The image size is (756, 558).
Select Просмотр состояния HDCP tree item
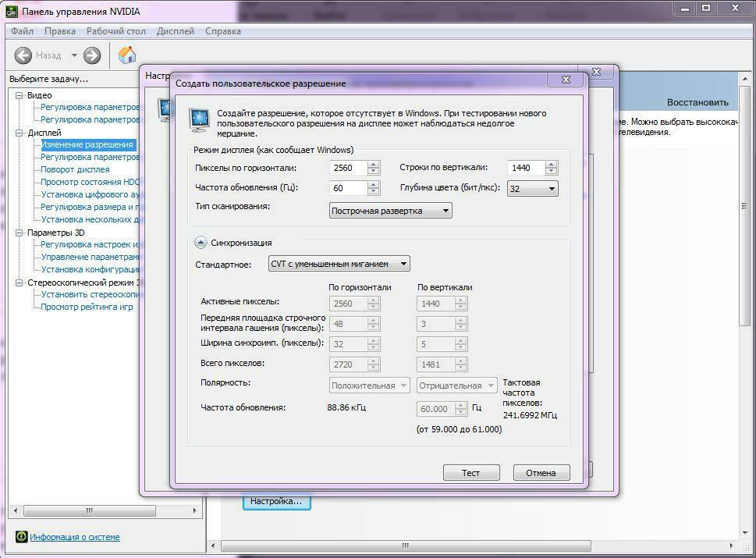(91, 183)
